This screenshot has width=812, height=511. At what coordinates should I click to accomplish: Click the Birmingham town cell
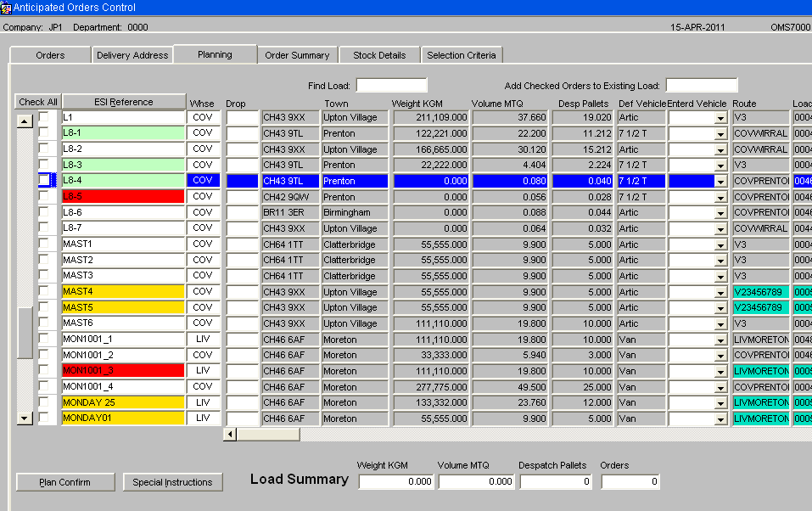[355, 212]
